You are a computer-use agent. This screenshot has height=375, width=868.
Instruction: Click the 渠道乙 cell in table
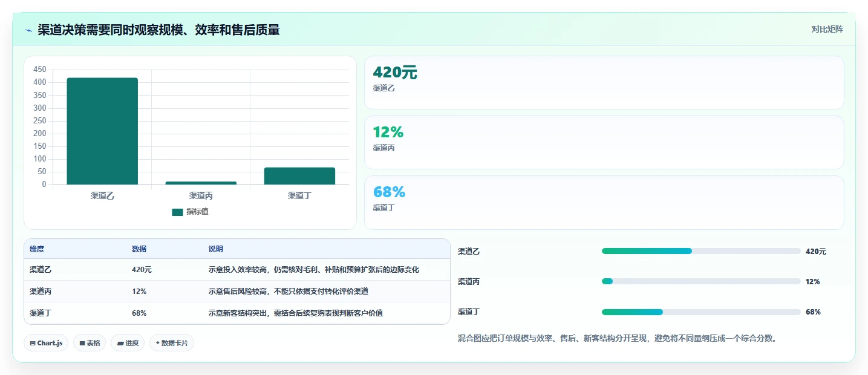click(41, 270)
